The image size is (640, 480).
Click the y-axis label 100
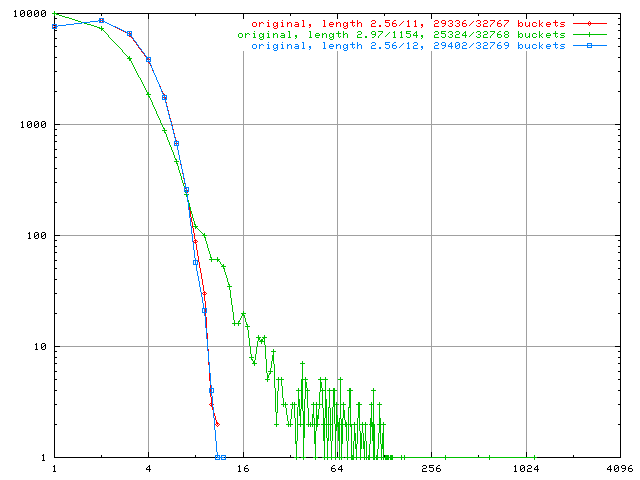pyautogui.click(x=36, y=236)
